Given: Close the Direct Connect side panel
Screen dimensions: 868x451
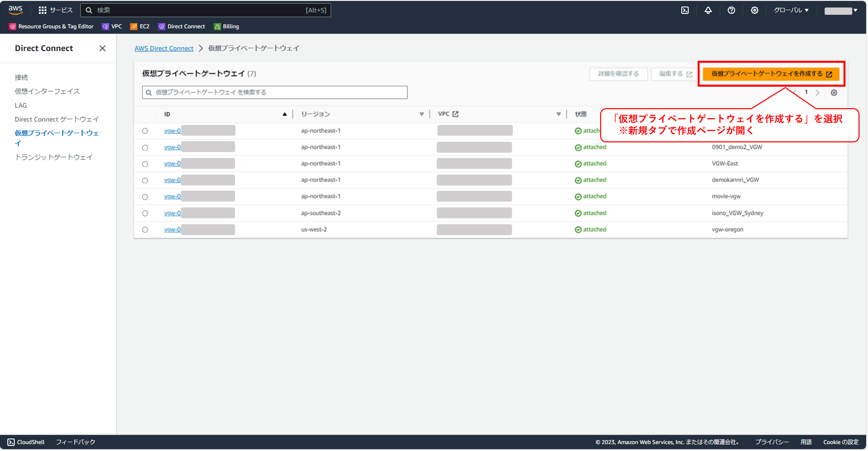Looking at the screenshot, I should [103, 48].
